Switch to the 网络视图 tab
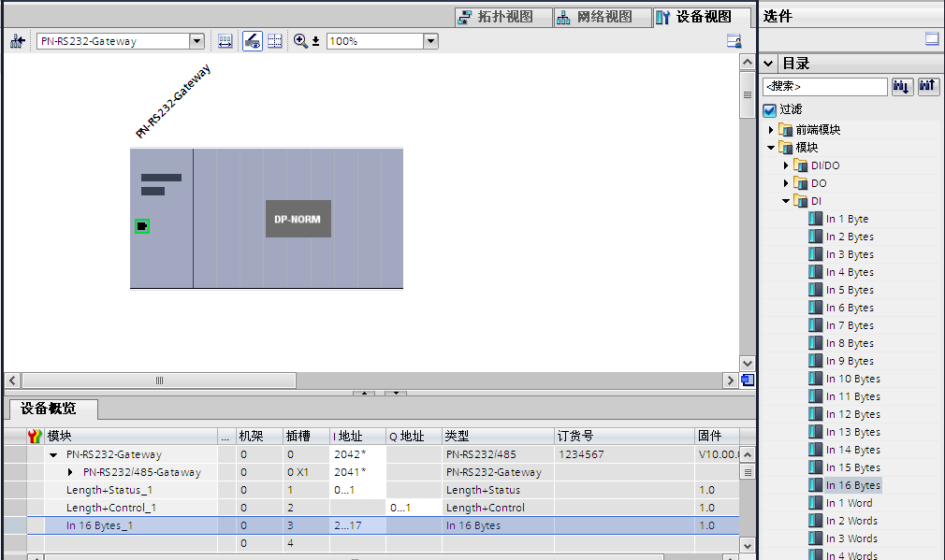The height and width of the screenshot is (560, 945). click(x=603, y=17)
